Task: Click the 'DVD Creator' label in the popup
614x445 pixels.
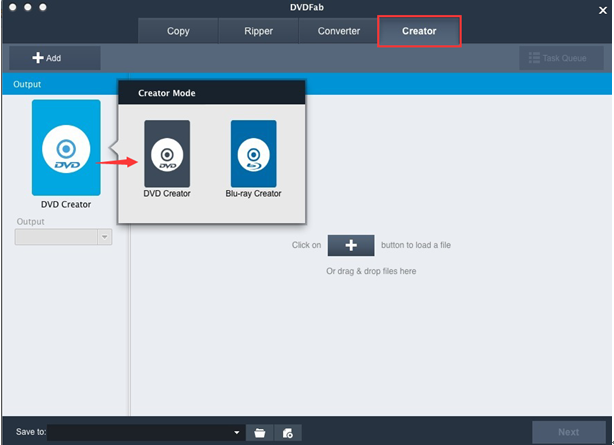Action: click(x=167, y=194)
